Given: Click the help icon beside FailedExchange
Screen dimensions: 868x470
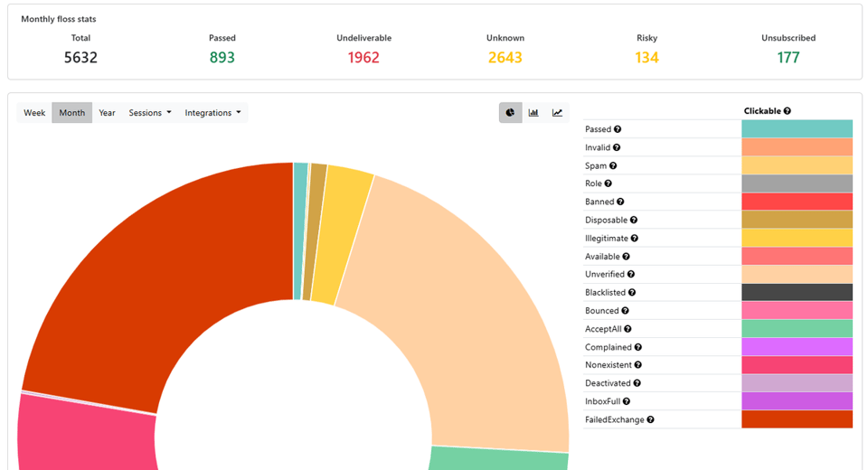Looking at the screenshot, I should (x=650, y=419).
